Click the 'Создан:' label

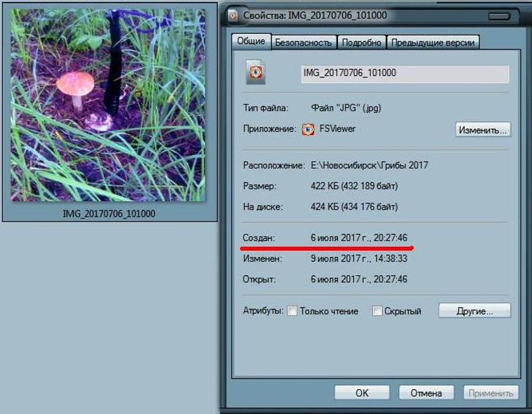click(x=259, y=238)
